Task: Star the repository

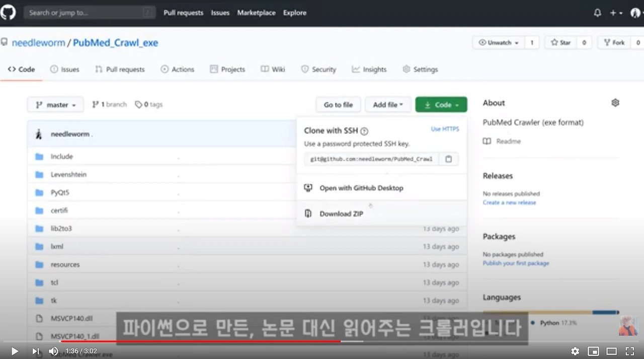Action: [561, 43]
